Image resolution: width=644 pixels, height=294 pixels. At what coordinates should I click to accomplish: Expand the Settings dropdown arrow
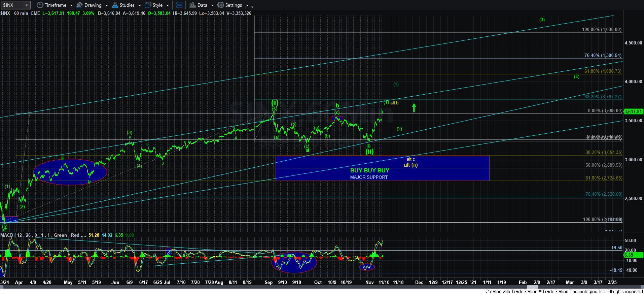pos(247,5)
